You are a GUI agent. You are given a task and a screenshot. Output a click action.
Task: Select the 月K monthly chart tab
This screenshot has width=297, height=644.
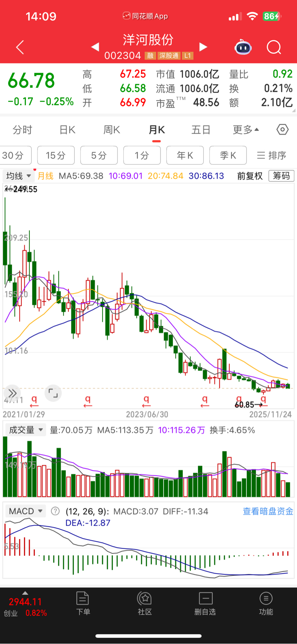(x=157, y=130)
